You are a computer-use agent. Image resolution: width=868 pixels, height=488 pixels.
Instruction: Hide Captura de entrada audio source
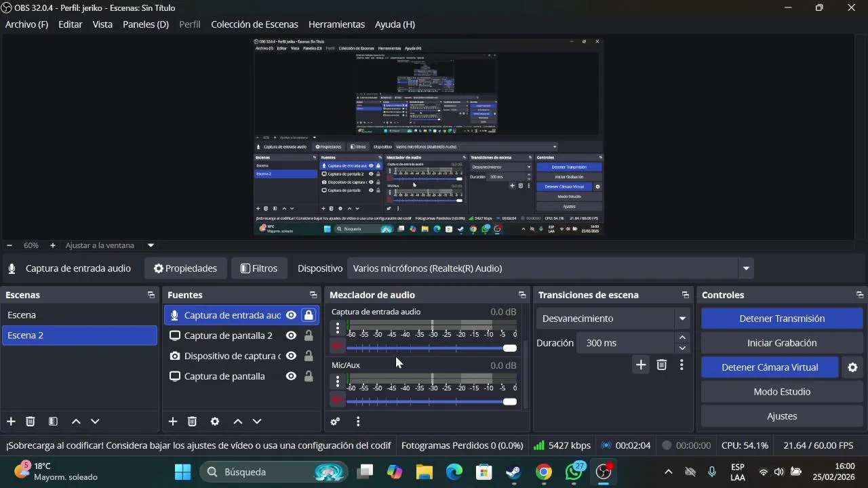[291, 315]
